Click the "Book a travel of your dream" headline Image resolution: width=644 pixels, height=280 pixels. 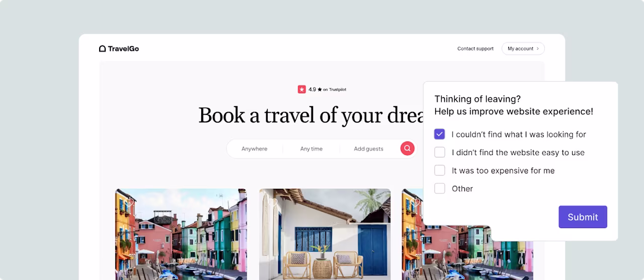pyautogui.click(x=312, y=115)
